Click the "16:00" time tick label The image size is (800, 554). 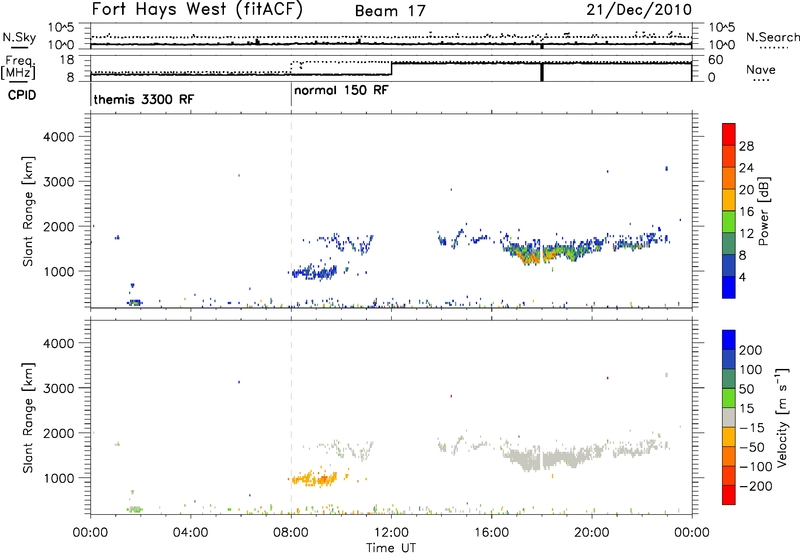[491, 533]
